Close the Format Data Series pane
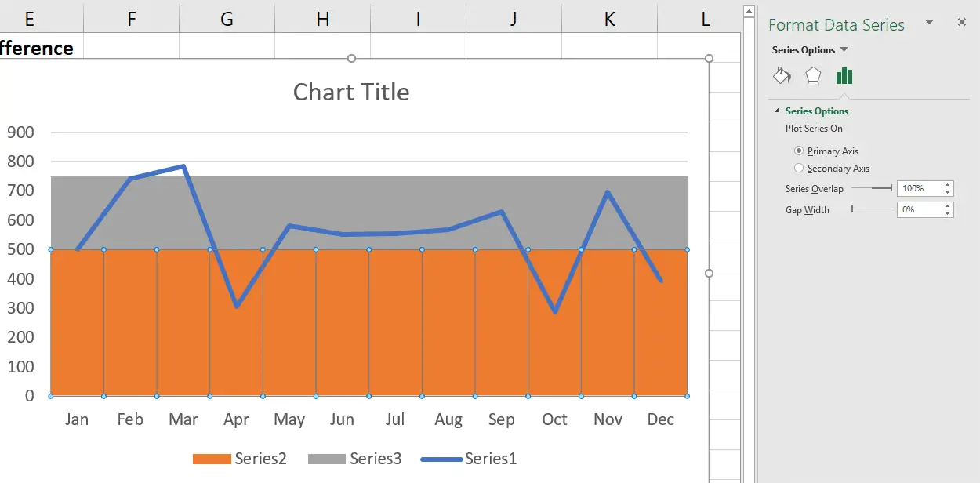This screenshot has height=483, width=980. click(962, 22)
